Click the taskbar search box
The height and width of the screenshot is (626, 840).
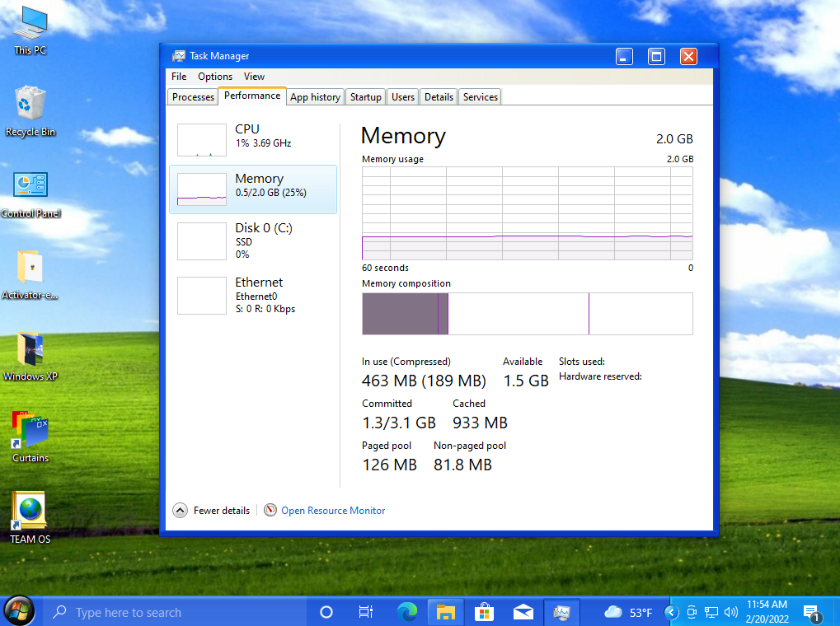pos(174,612)
